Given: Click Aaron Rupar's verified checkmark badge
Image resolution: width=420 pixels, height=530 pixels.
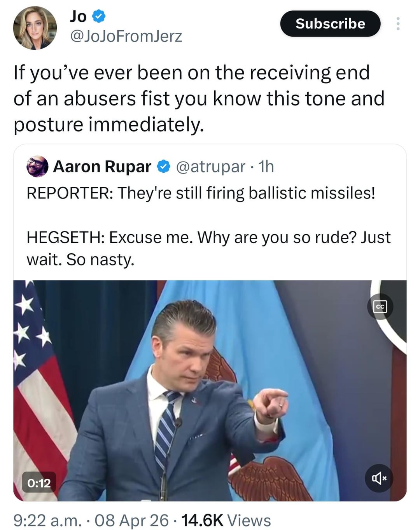Looking at the screenshot, I should 163,167.
